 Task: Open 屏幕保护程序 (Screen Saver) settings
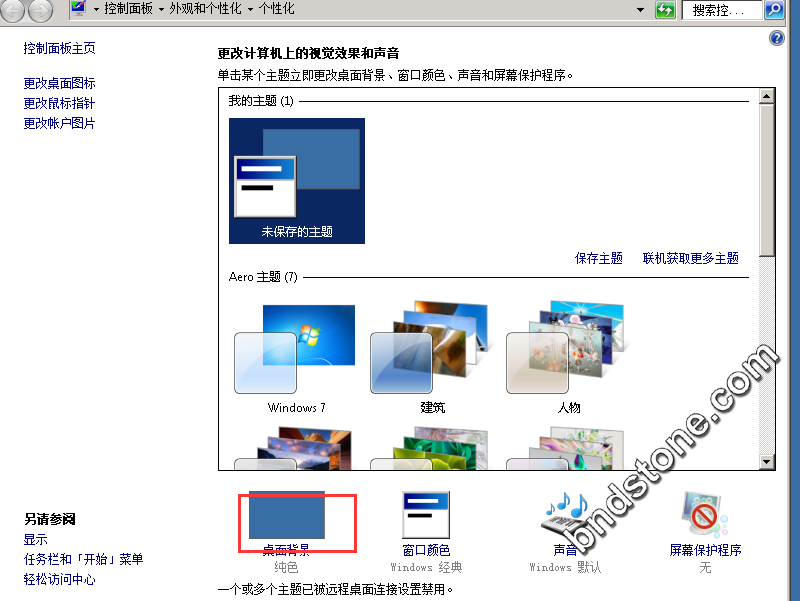click(705, 518)
